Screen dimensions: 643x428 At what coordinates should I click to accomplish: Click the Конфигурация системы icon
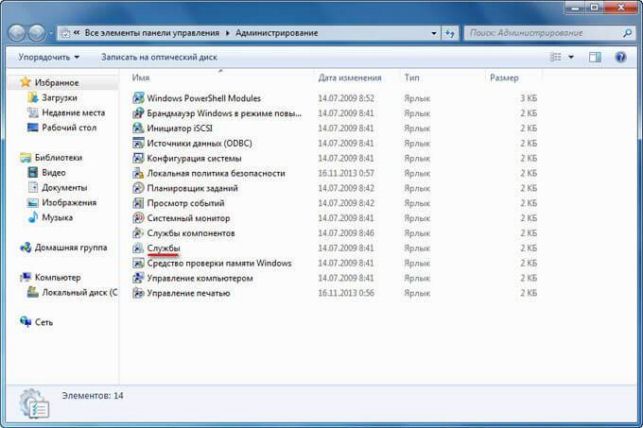pos(138,158)
